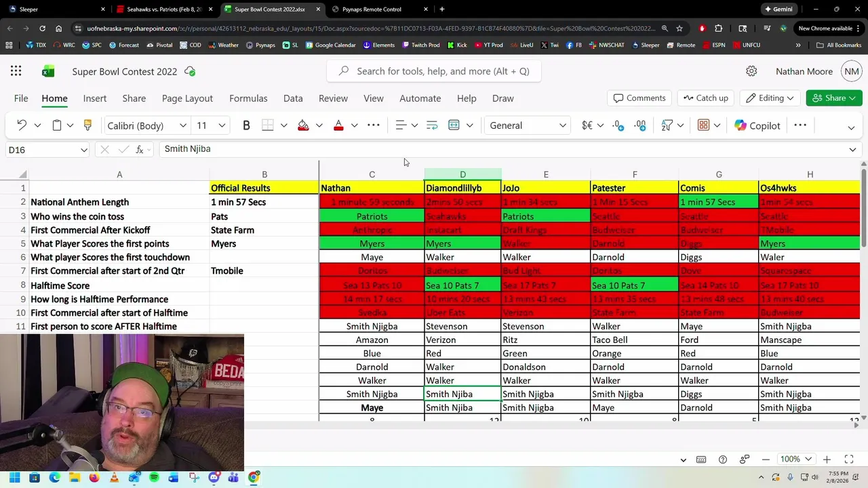868x488 pixels.
Task: Open NM account avatar
Action: coord(852,71)
